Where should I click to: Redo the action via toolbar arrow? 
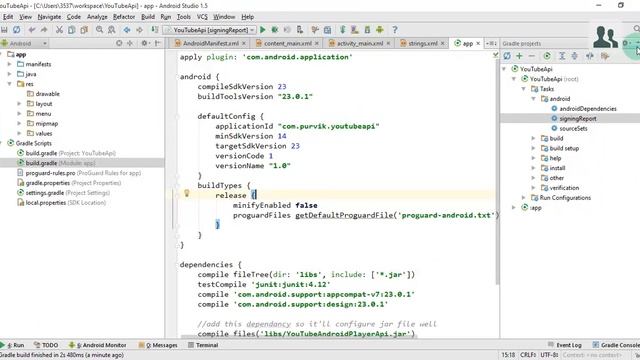44,30
